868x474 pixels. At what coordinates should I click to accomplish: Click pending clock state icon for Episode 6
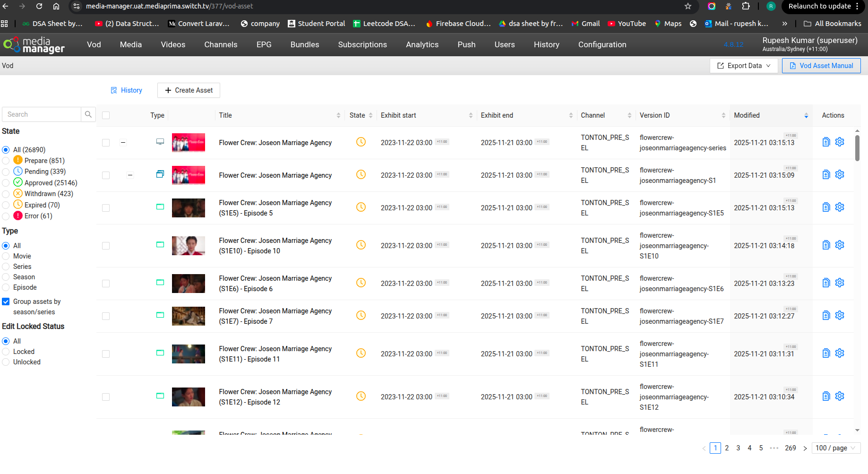tap(361, 283)
